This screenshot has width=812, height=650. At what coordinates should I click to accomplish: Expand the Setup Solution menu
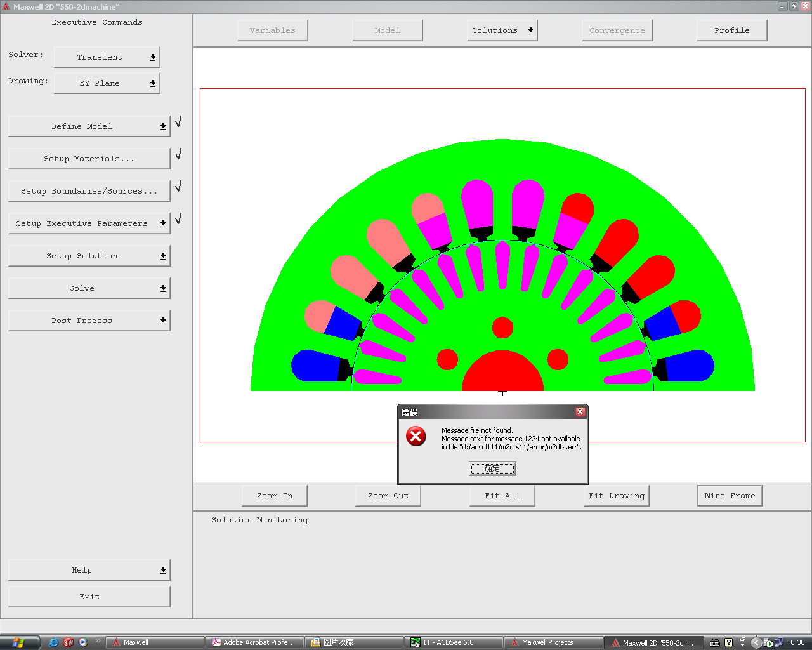click(x=89, y=256)
